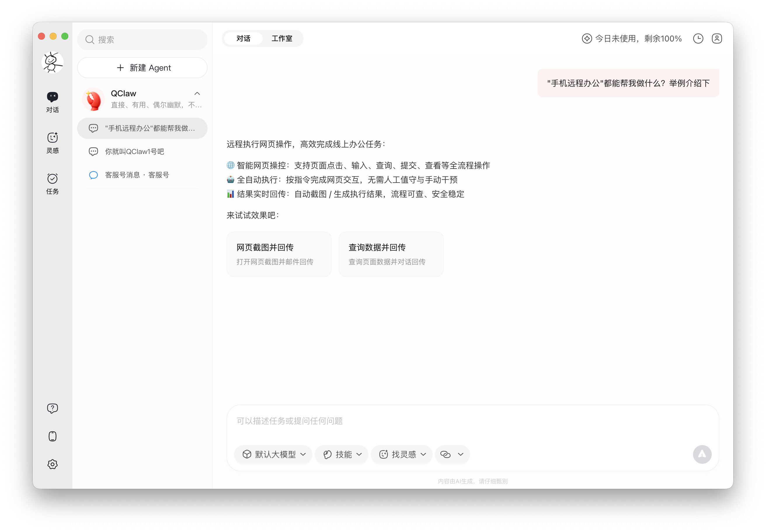766x532 pixels.
Task: Collapse the QClaw agent conversation list
Action: click(197, 94)
